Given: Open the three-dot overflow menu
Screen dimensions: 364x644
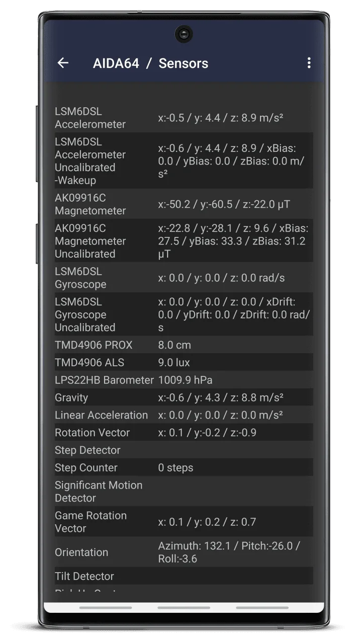Looking at the screenshot, I should pos(309,63).
